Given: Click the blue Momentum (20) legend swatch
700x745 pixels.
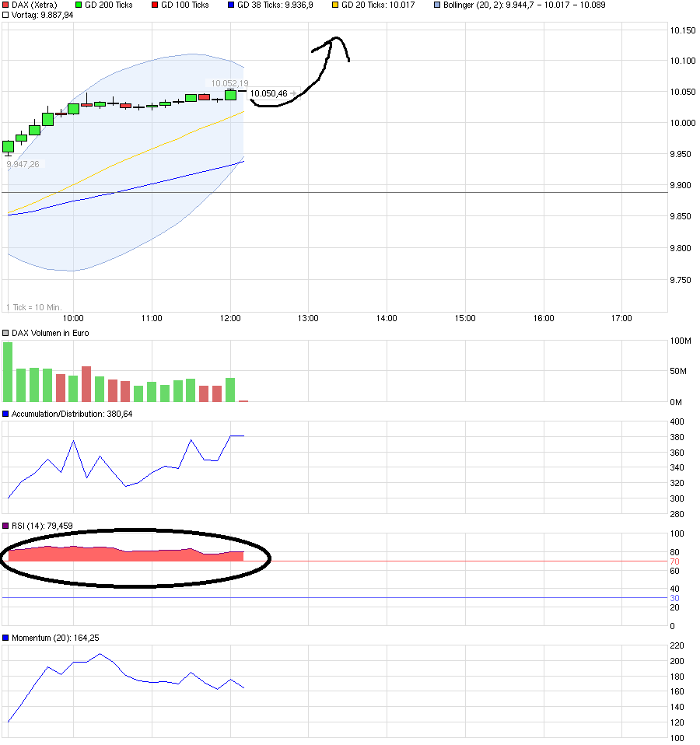Looking at the screenshot, I should point(5,638).
